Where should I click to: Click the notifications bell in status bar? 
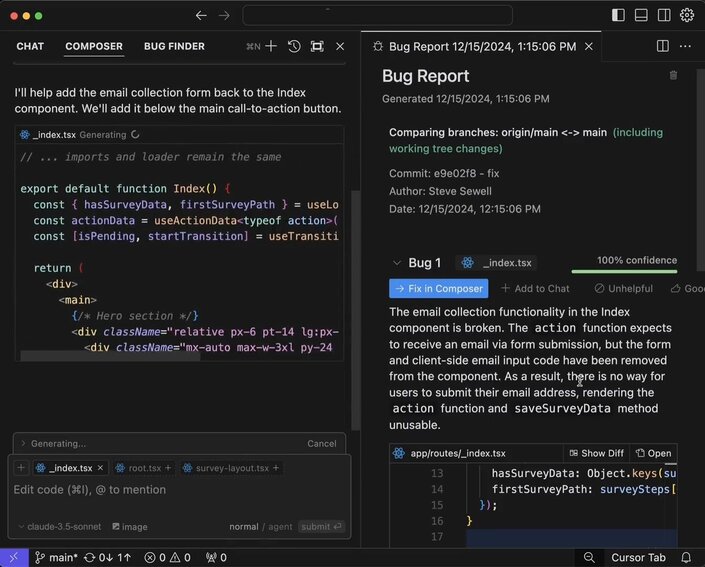point(686,557)
